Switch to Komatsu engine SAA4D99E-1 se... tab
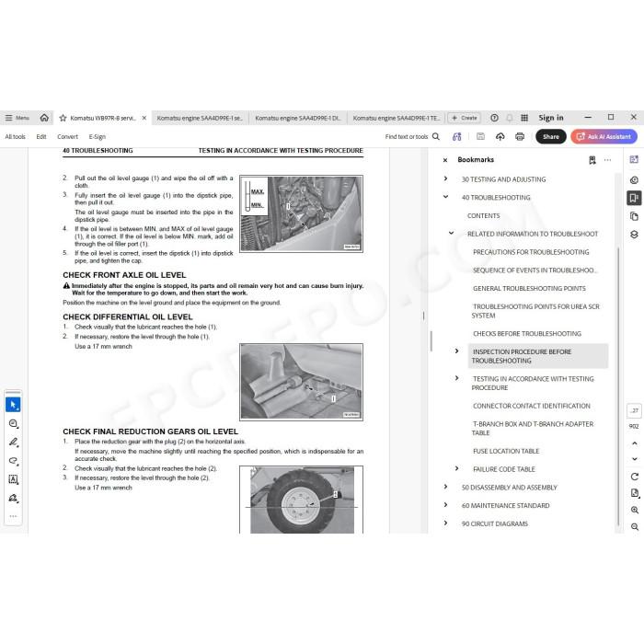The width and height of the screenshot is (644, 644). coord(200,118)
